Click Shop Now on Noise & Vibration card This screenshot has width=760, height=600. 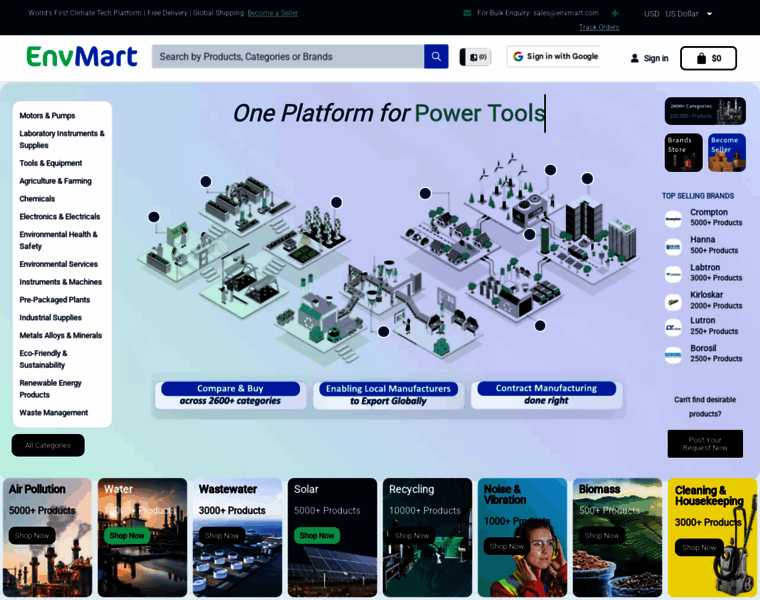507,546
